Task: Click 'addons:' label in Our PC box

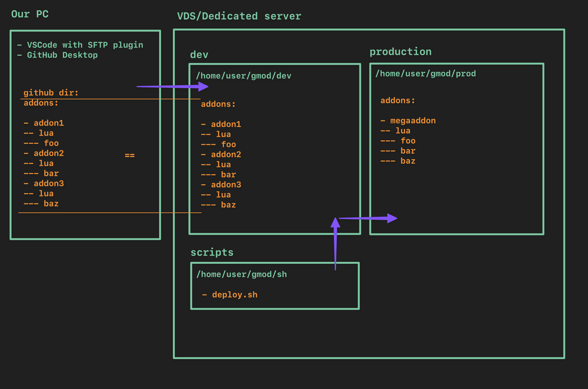Action: tap(41, 103)
